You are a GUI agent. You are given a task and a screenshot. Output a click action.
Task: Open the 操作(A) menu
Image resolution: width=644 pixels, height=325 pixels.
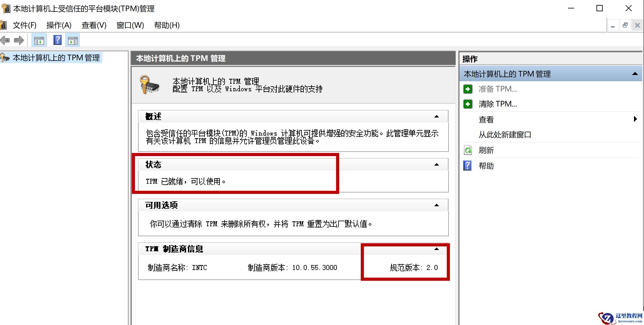coord(59,25)
